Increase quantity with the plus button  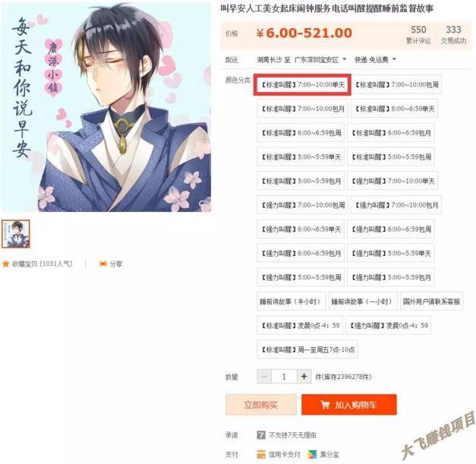304,377
